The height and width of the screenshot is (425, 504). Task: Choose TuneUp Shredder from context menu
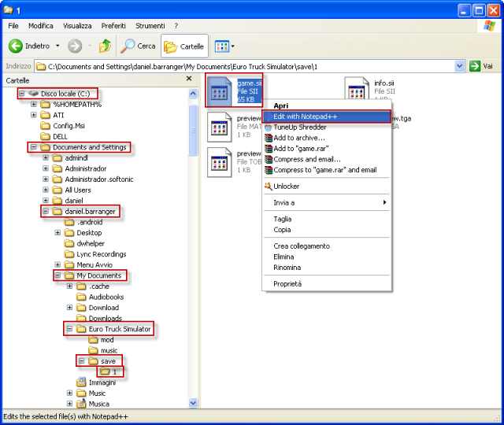click(x=302, y=127)
